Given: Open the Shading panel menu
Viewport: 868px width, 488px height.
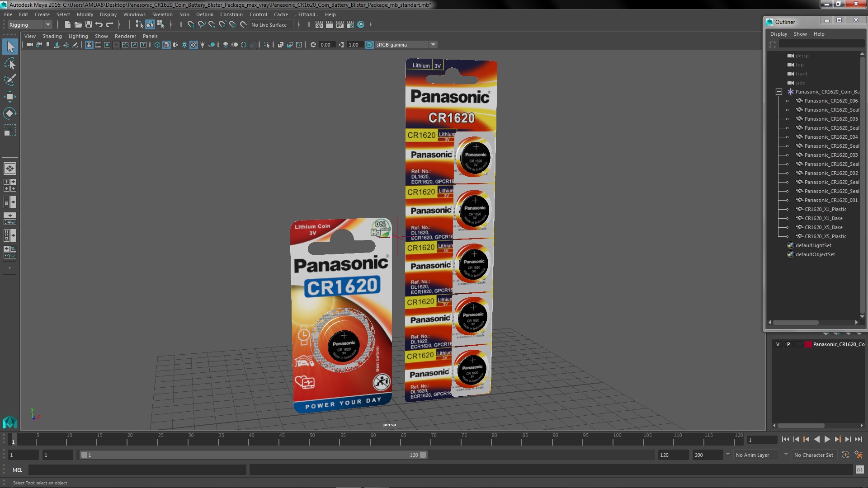Looking at the screenshot, I should point(52,36).
